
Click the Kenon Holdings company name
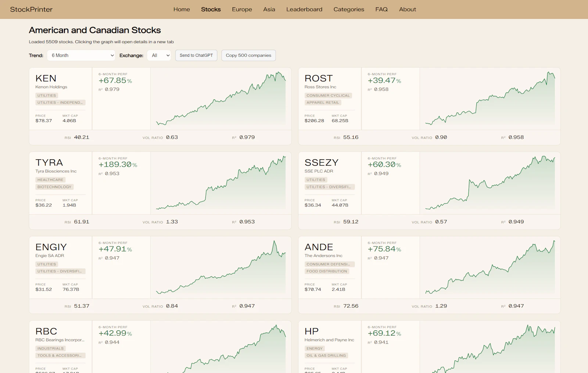click(51, 87)
